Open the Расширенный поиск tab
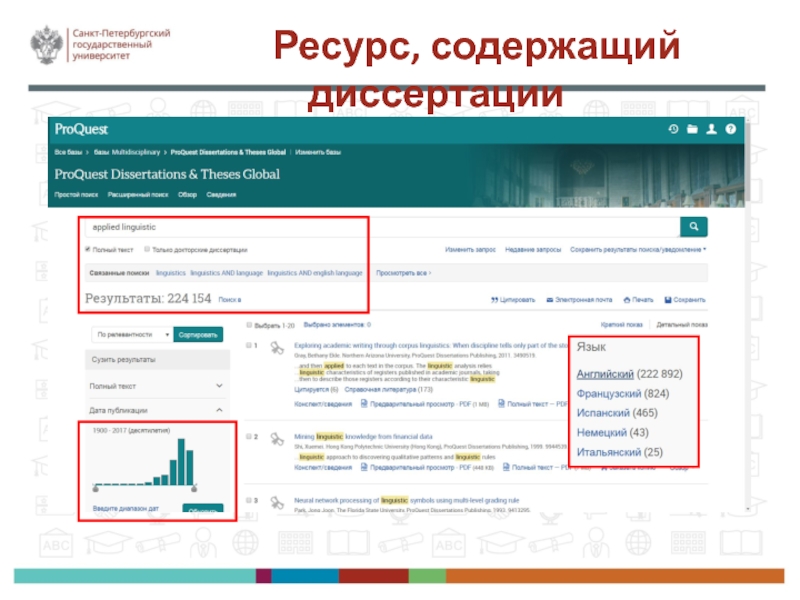The image size is (800, 600). click(x=138, y=194)
